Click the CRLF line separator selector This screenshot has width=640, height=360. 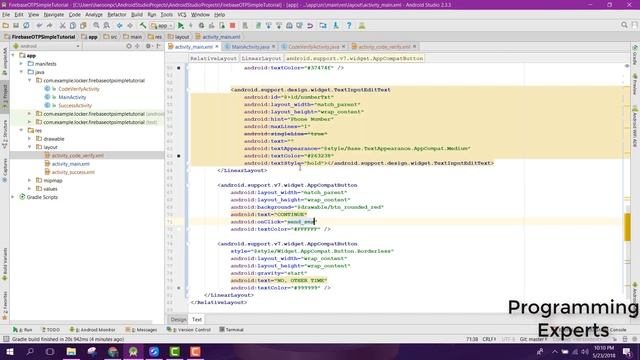point(489,339)
